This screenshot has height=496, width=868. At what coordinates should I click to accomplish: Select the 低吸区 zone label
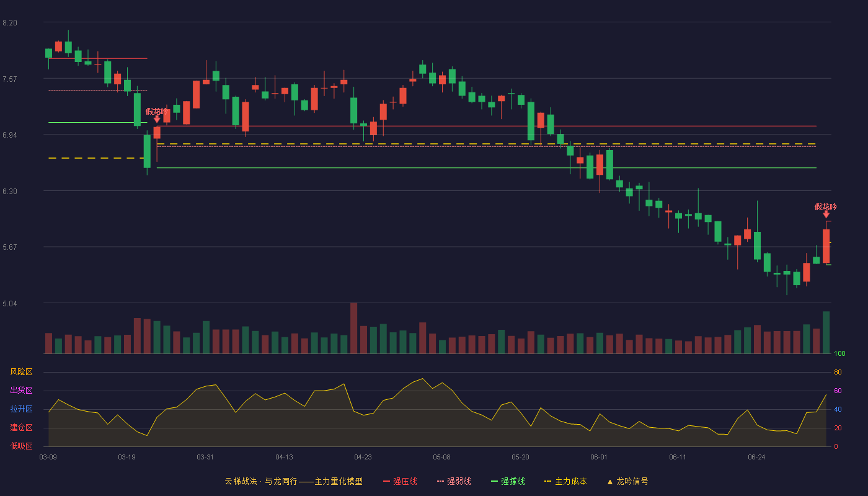21,446
